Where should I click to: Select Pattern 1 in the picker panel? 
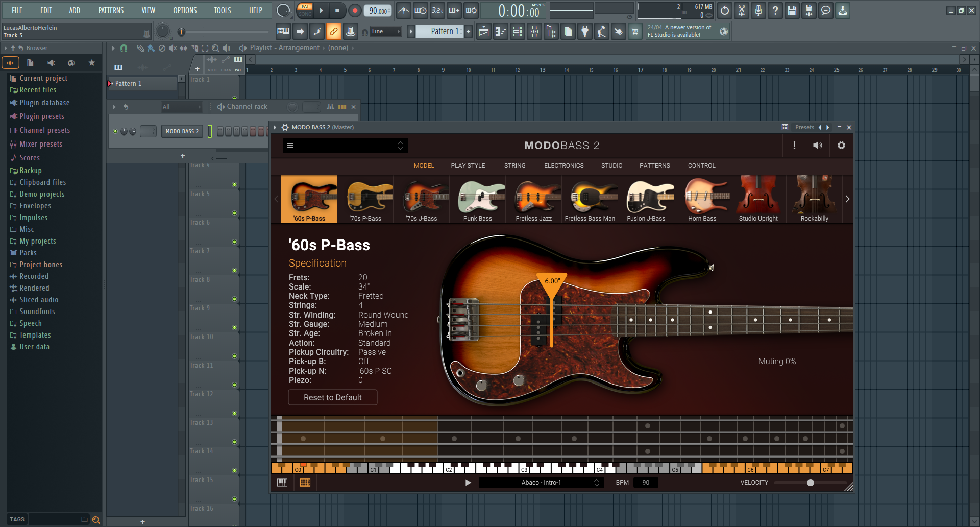tap(142, 83)
